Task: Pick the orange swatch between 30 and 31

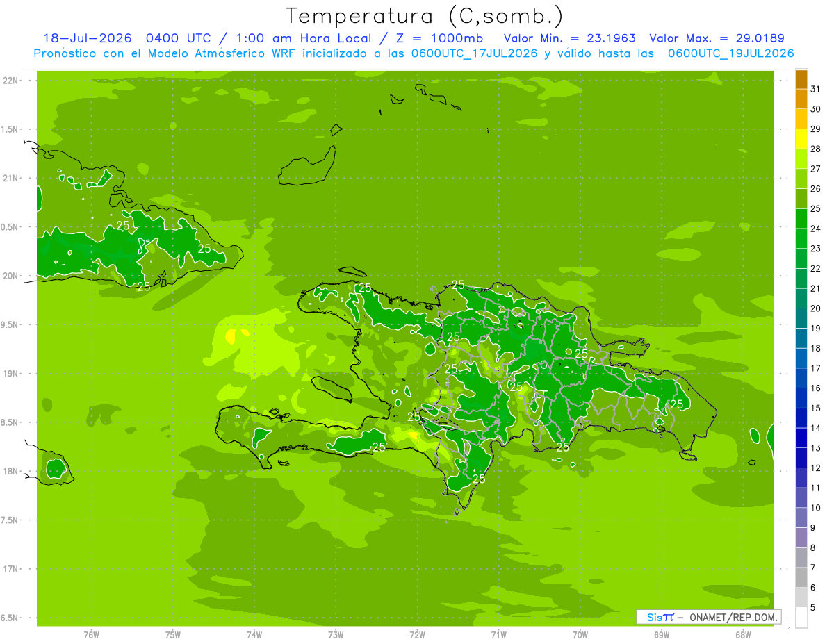Action: [x=801, y=99]
